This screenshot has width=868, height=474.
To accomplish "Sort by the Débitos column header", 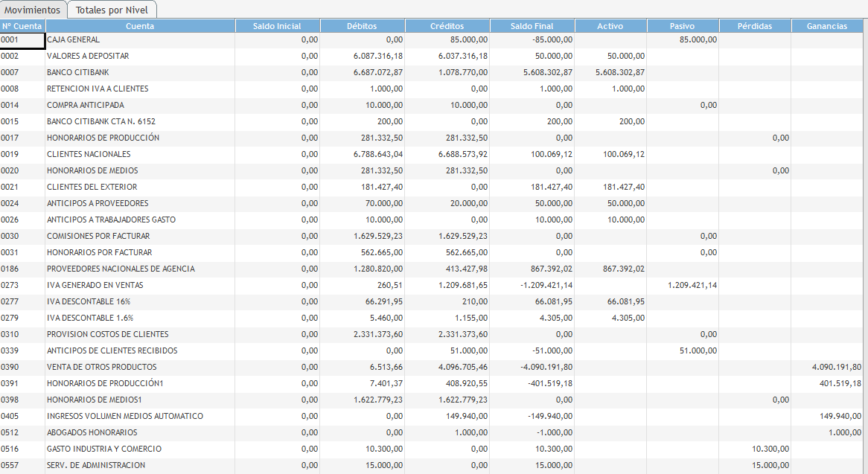I will (x=362, y=26).
